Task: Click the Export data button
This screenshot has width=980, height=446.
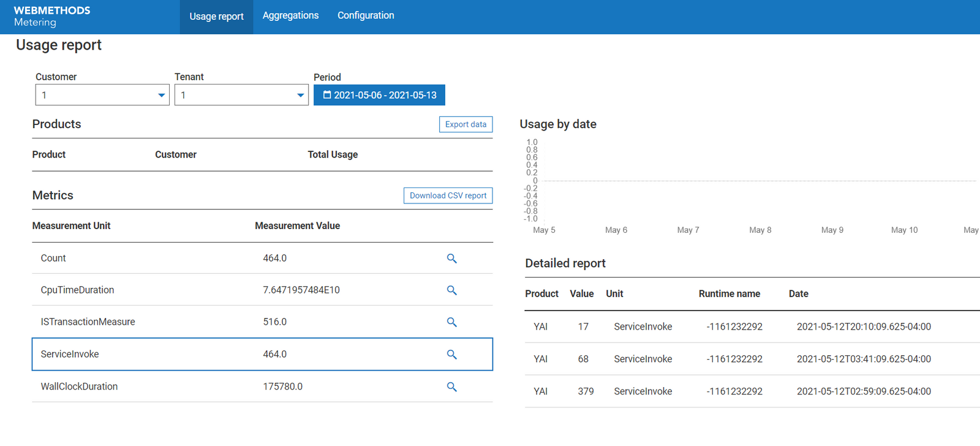Action: [x=466, y=124]
